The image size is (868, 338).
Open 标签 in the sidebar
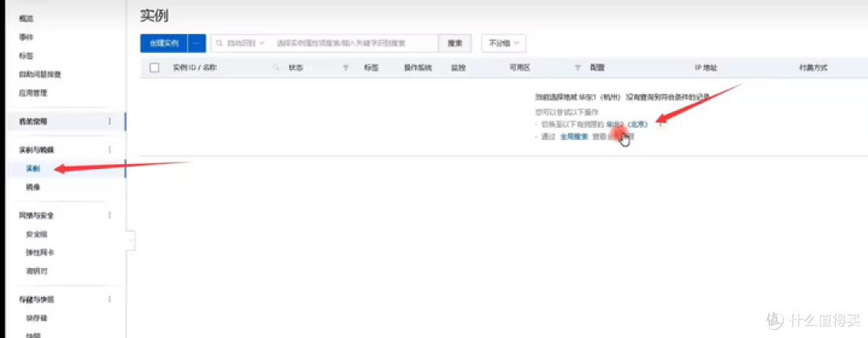26,56
